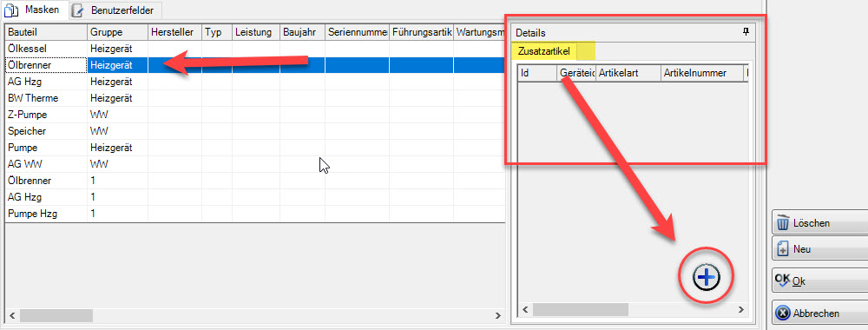Image resolution: width=868 pixels, height=330 pixels.
Task: Click right scroll arrow in Details panel
Action: (741, 309)
